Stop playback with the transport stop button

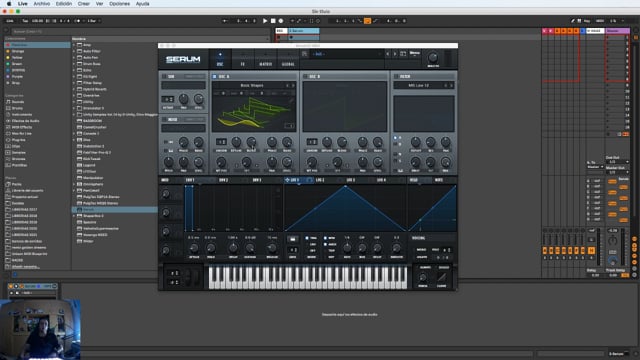pyautogui.click(x=273, y=21)
